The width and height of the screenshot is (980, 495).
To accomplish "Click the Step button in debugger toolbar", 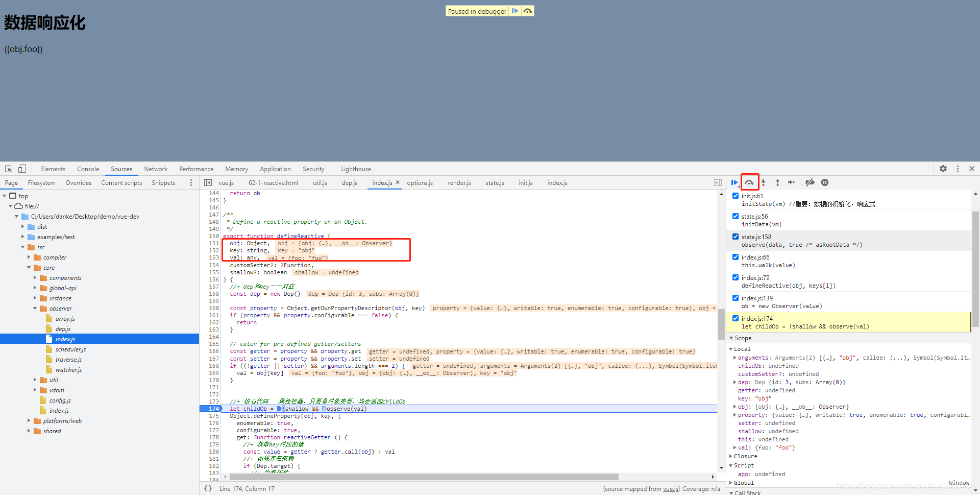I will click(x=791, y=182).
